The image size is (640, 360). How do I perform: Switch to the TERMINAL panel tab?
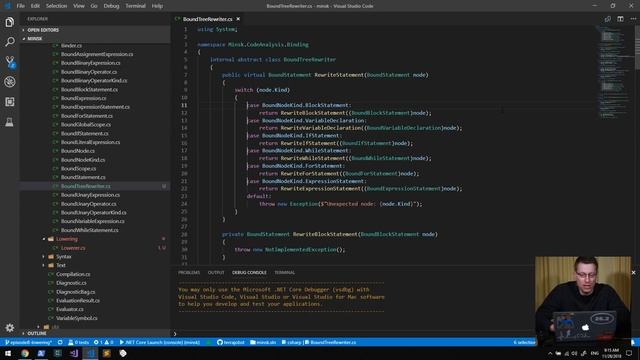[x=284, y=273]
